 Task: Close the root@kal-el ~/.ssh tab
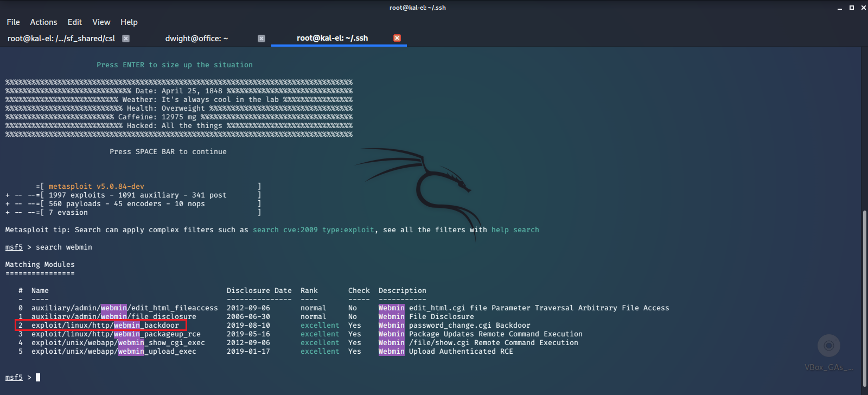[x=397, y=38]
